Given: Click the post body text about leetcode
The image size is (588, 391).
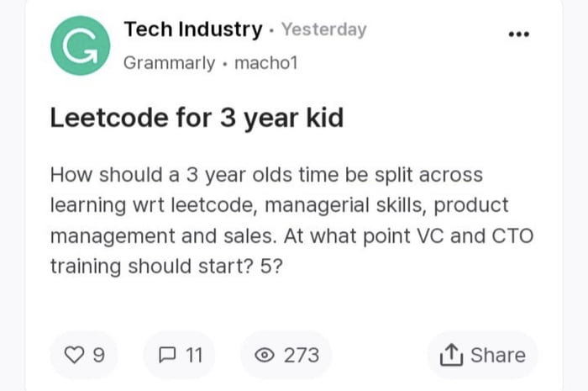Looking at the screenshot, I should click(291, 220).
